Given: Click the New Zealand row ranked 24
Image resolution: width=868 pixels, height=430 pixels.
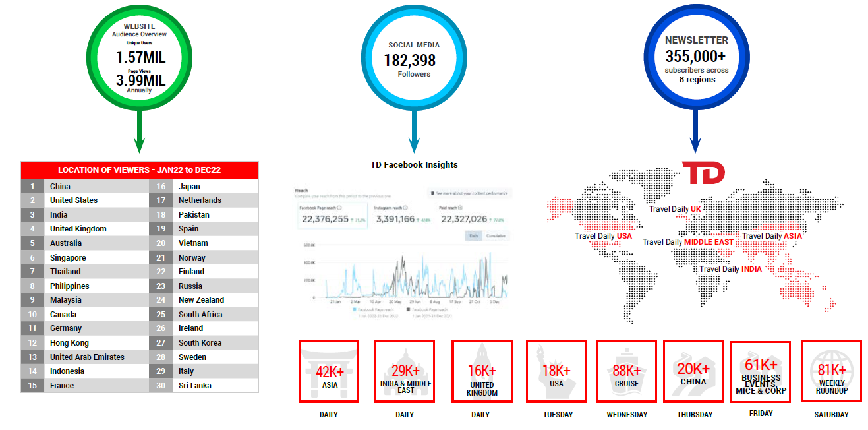Looking at the screenshot, I should click(204, 300).
